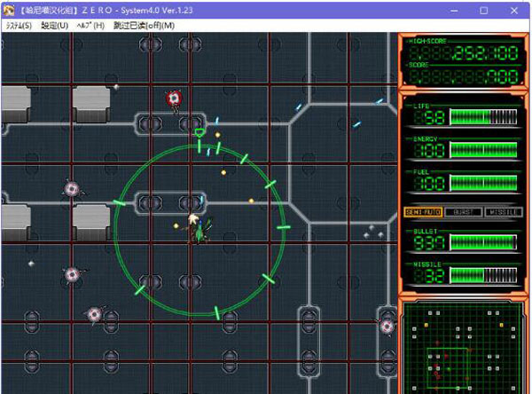Click the LIFE gauge bar
The image size is (532, 394).
[x=483, y=117]
